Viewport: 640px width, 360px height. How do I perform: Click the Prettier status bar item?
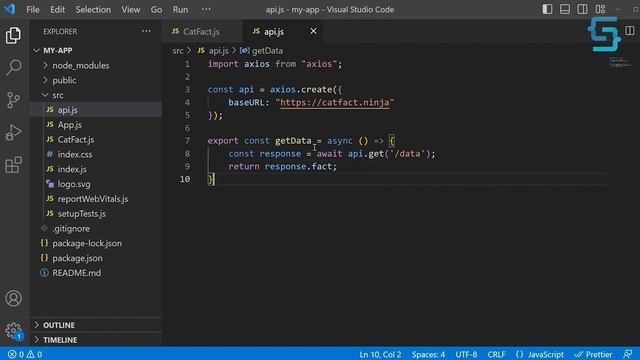(593, 354)
